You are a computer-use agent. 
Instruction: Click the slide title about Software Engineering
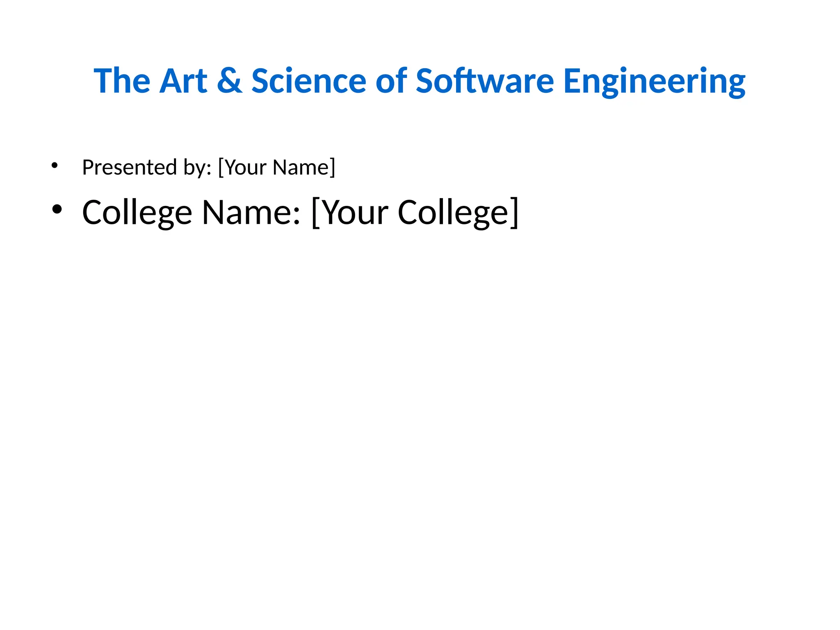(x=419, y=81)
